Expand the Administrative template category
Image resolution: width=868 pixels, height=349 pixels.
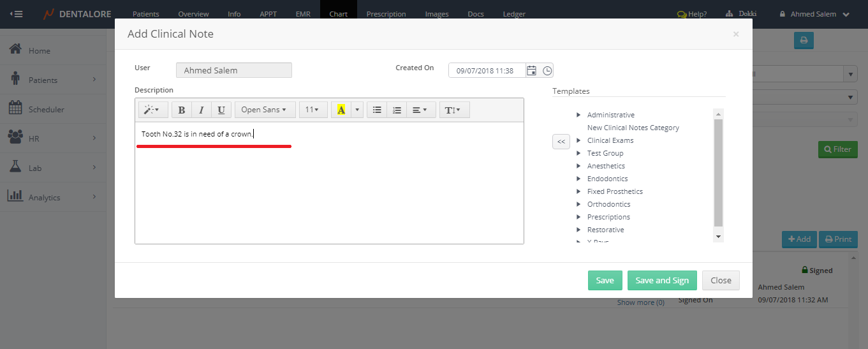pos(578,115)
